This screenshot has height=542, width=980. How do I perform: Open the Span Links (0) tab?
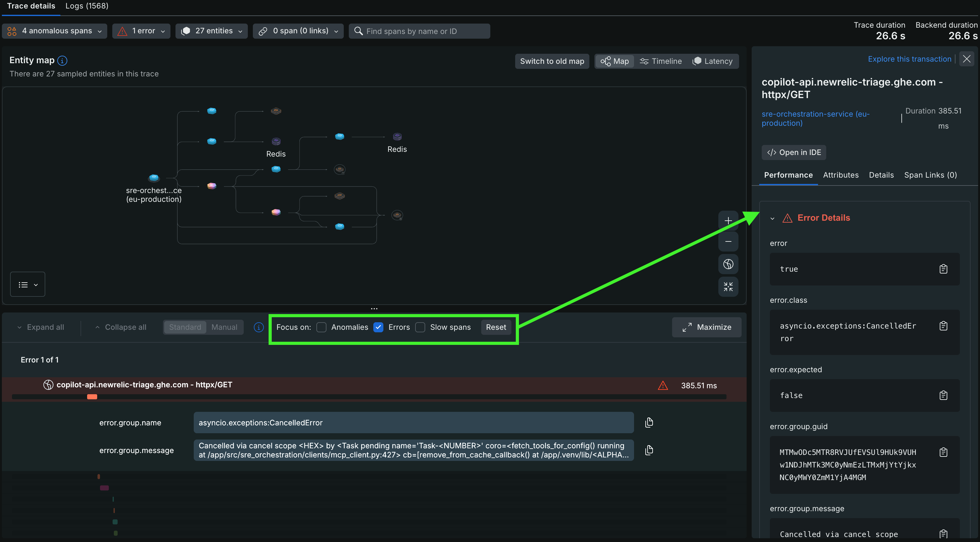930,175
